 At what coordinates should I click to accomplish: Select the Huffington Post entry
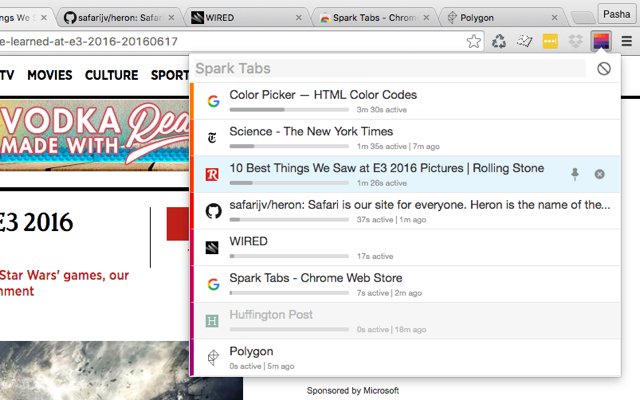pos(407,321)
